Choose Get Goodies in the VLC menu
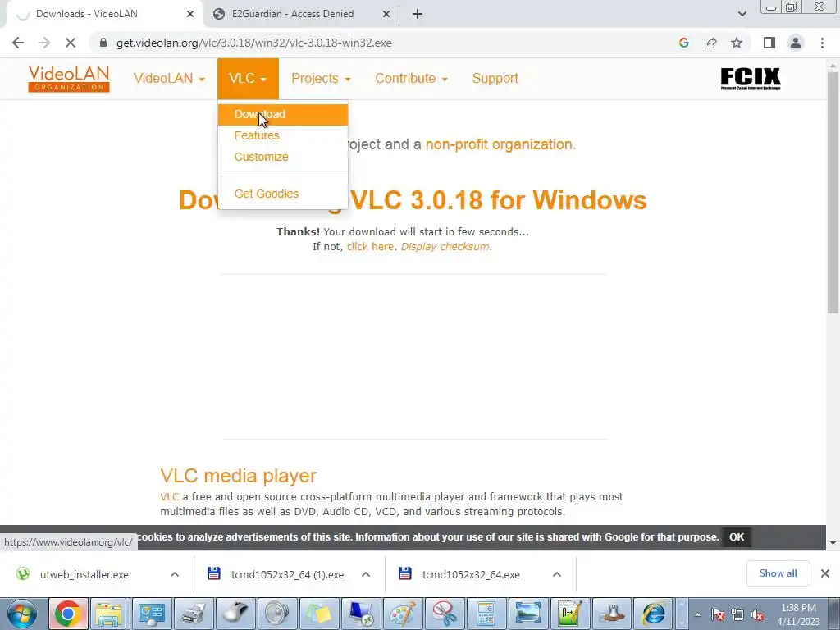This screenshot has height=630, width=840. (283, 194)
